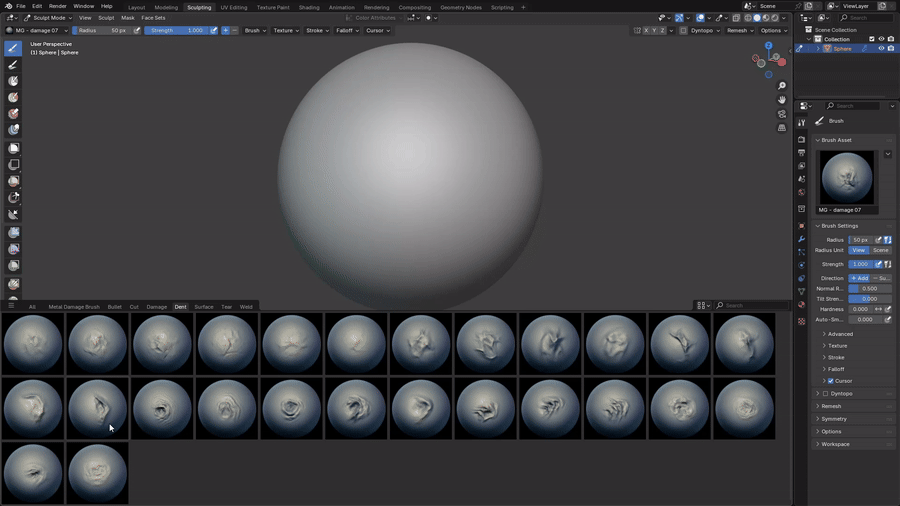Set Radius Unit to Scene
Image resolution: width=900 pixels, height=506 pixels.
coord(880,250)
